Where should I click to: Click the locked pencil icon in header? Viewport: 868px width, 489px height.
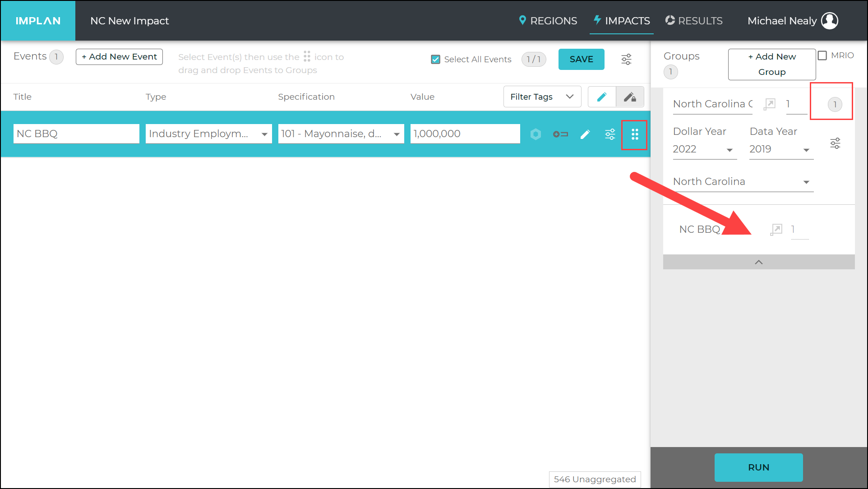(630, 97)
